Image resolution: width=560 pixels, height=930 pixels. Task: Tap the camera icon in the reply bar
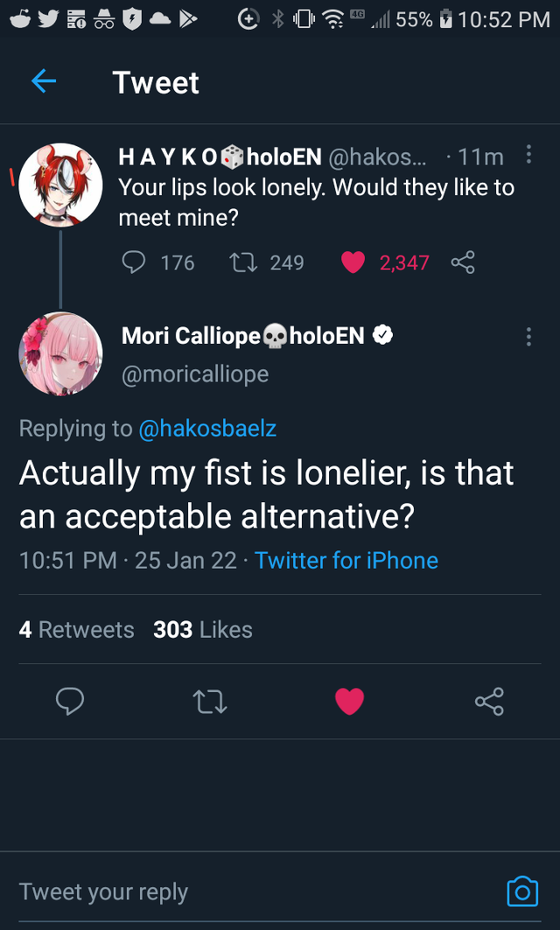(x=522, y=891)
